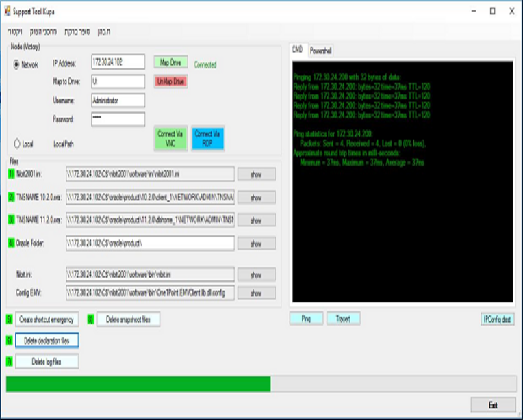Click the green Map Drive button
Image resolution: width=523 pixels, height=420 pixels.
(170, 62)
